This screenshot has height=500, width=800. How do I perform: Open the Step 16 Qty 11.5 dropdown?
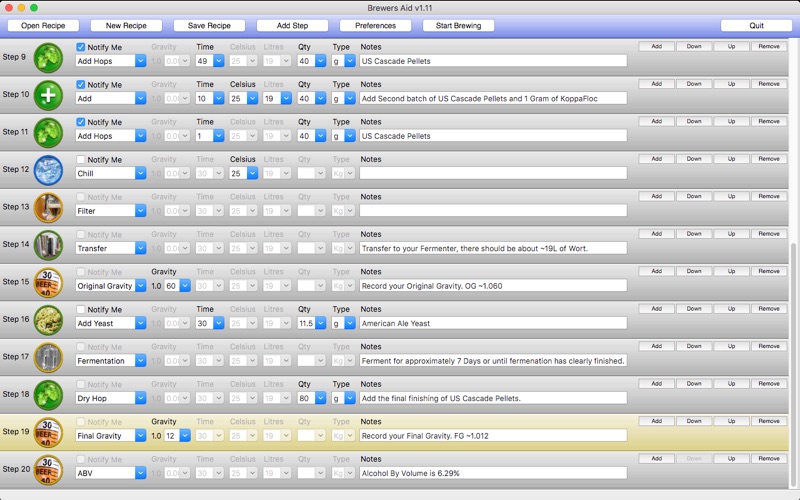pos(320,323)
